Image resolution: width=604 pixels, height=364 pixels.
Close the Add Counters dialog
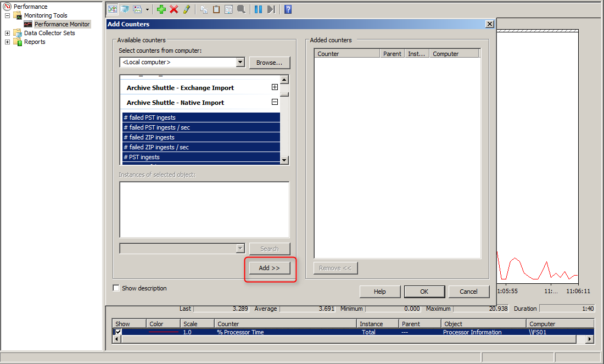click(x=490, y=24)
